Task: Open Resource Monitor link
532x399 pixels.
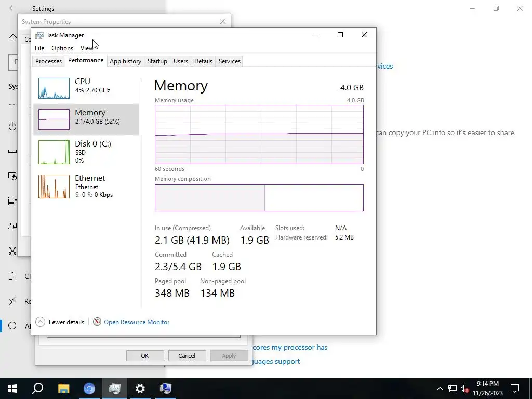Action: coord(137,322)
